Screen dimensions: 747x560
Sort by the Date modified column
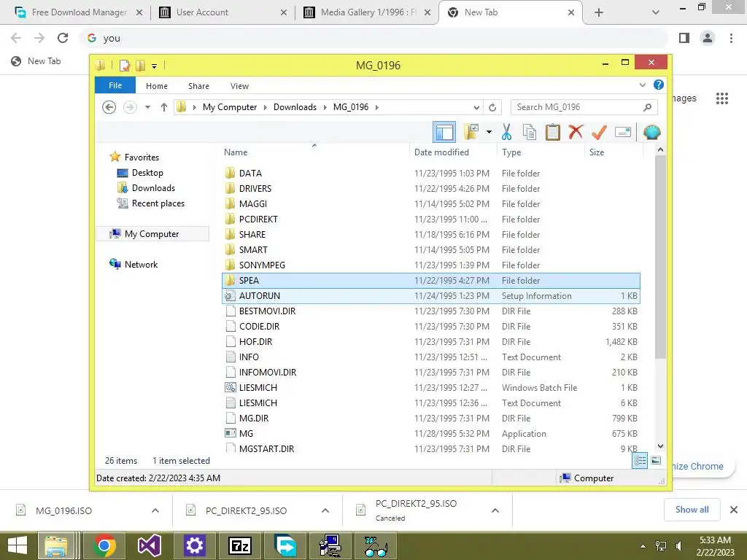[x=452, y=152]
